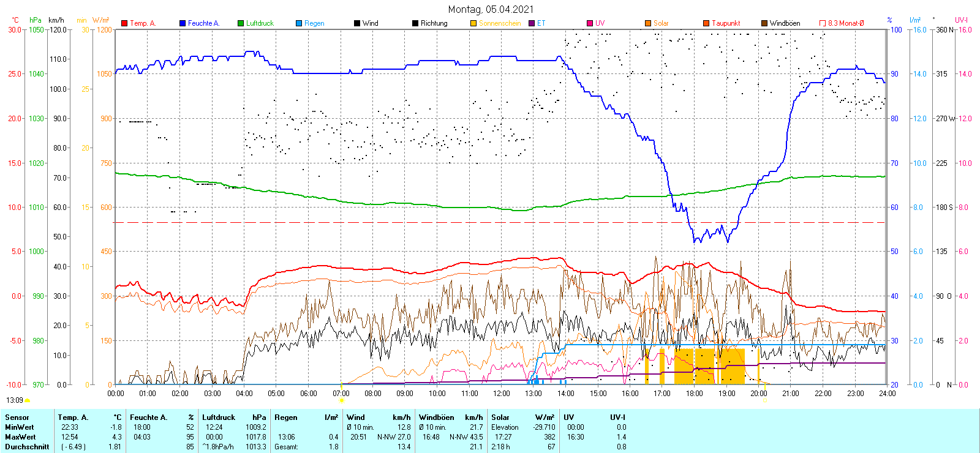
Task: Click the °C axis unit label
Action: coord(15,20)
